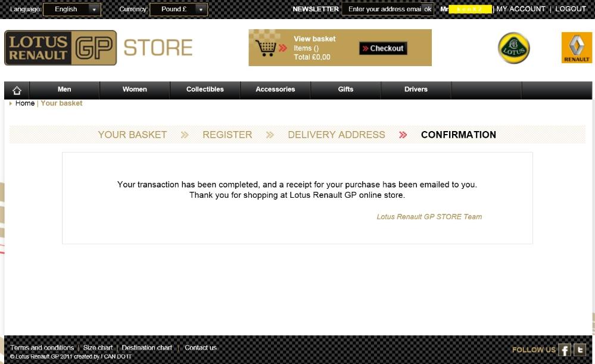This screenshot has height=364, width=595.
Task: Go to My Account link
Action: pos(521,9)
